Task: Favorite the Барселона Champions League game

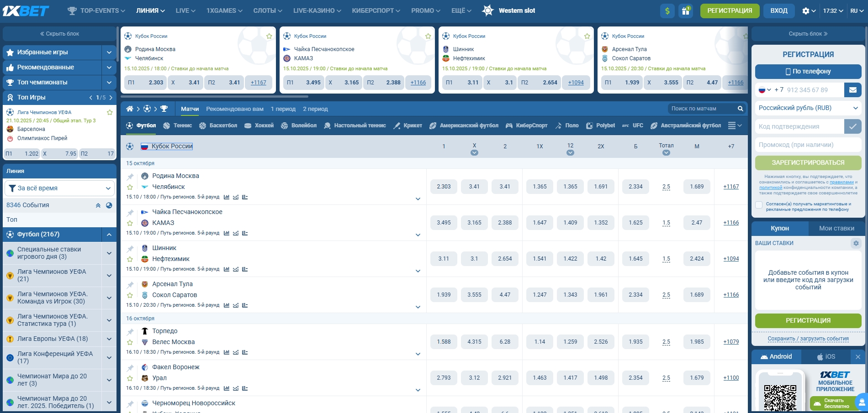Action: pyautogui.click(x=110, y=112)
